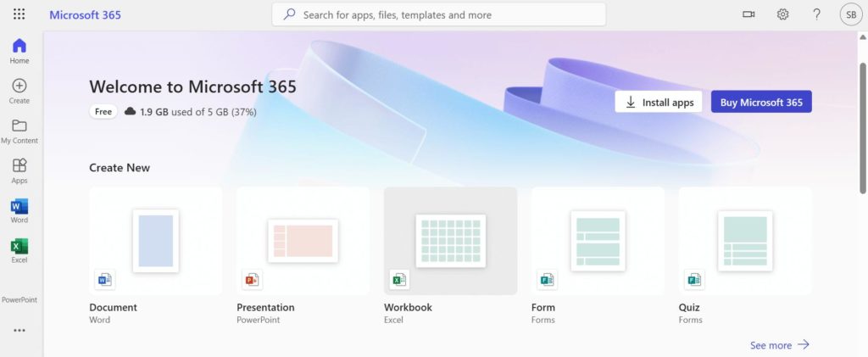
Task: Click the Buy Microsoft 365 button
Action: tap(761, 102)
